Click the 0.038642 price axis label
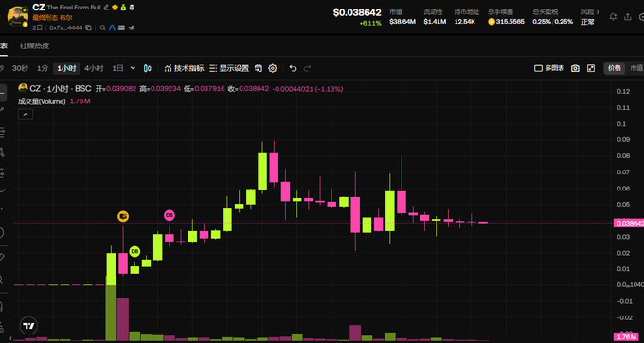 click(x=629, y=223)
